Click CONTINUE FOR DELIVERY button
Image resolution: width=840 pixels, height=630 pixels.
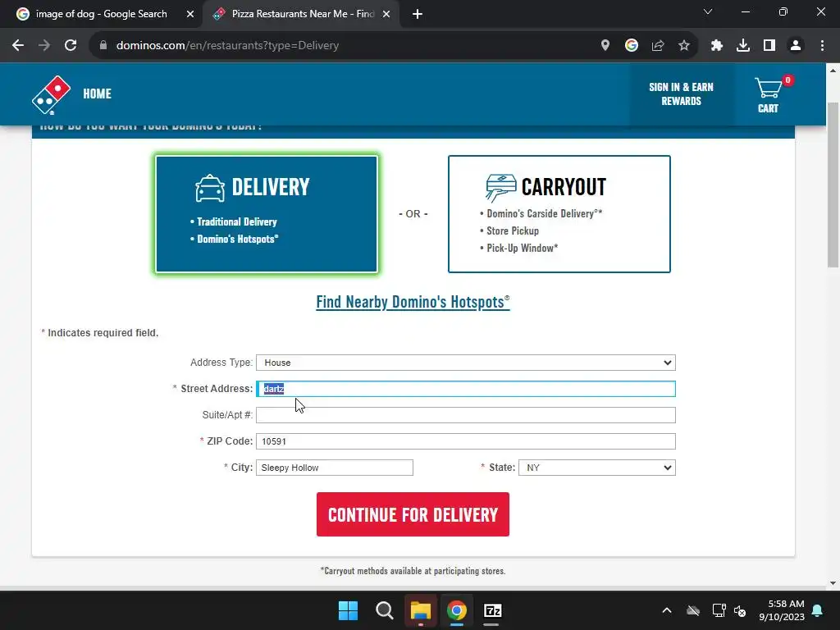[413, 514]
